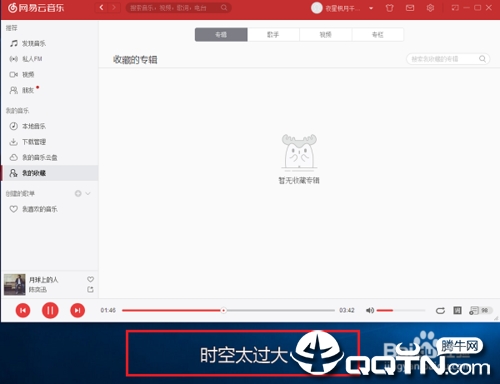Play the previous track
This screenshot has height=384, width=500.
[23, 311]
